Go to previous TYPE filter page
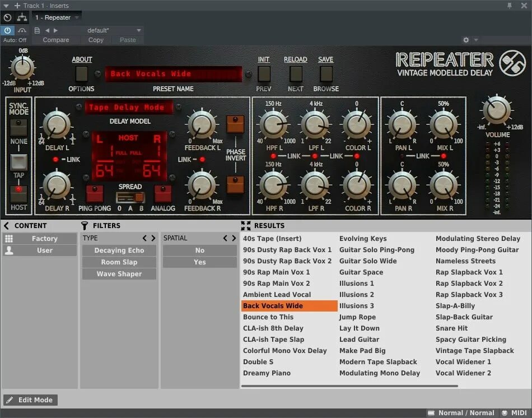Image resolution: width=532 pixels, height=418 pixels. [x=144, y=238]
